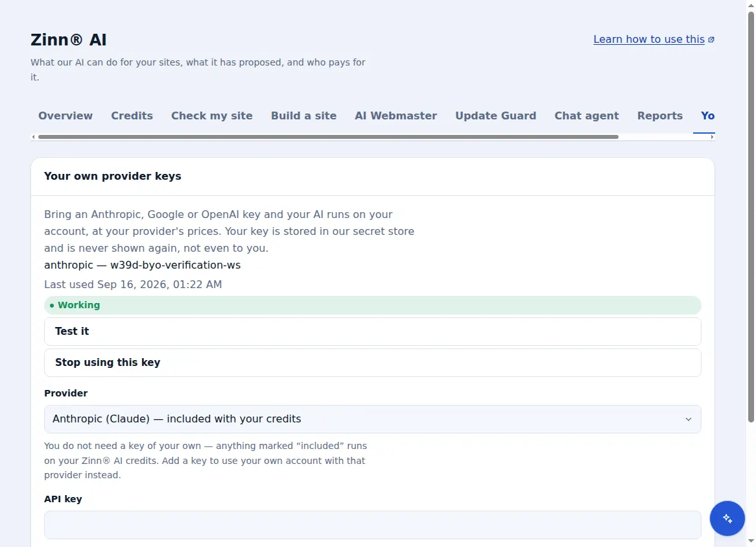Click Stop using this key
The image size is (756, 547).
[372, 363]
